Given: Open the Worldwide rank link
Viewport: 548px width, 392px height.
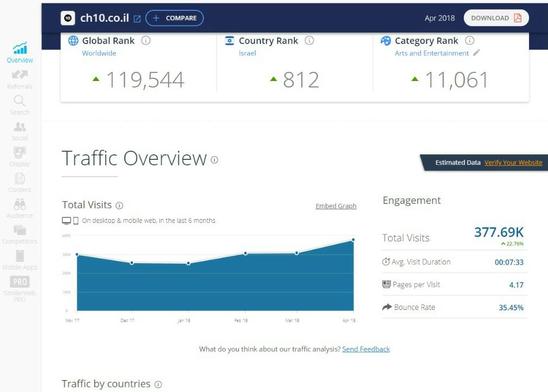Looking at the screenshot, I should point(99,53).
